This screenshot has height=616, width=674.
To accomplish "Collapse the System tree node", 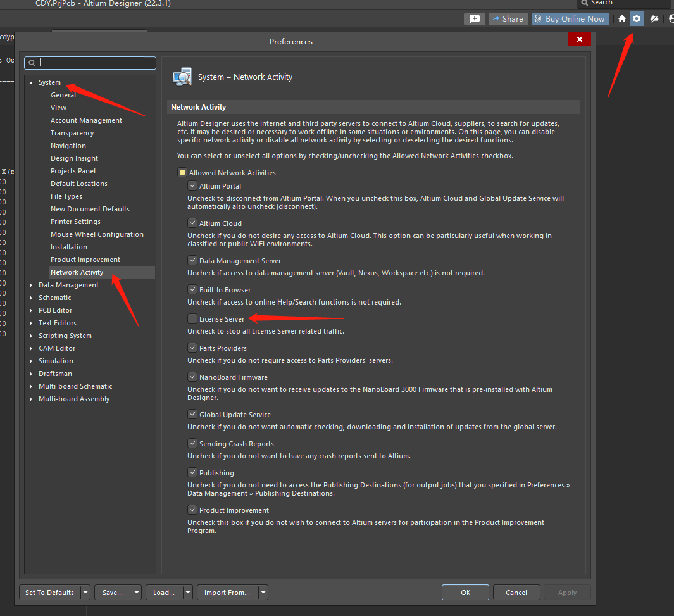I will pos(31,82).
